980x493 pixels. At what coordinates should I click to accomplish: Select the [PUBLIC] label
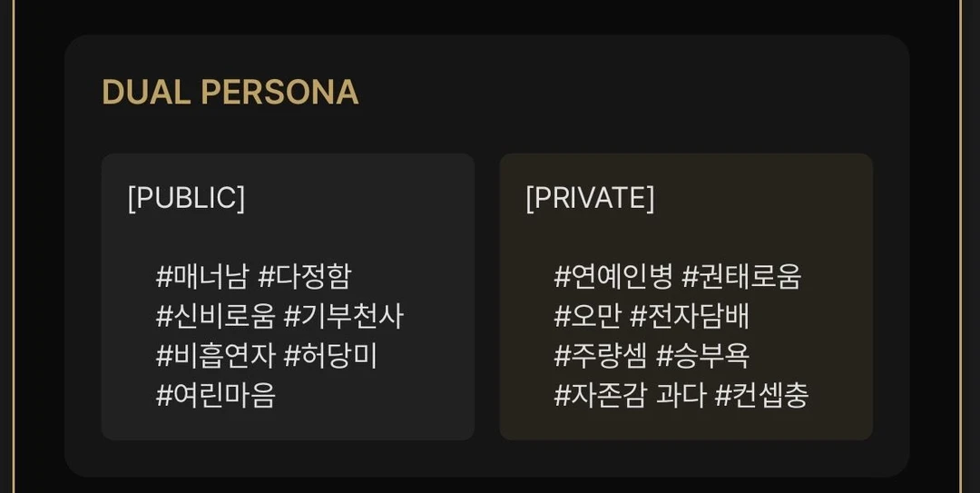(x=186, y=198)
